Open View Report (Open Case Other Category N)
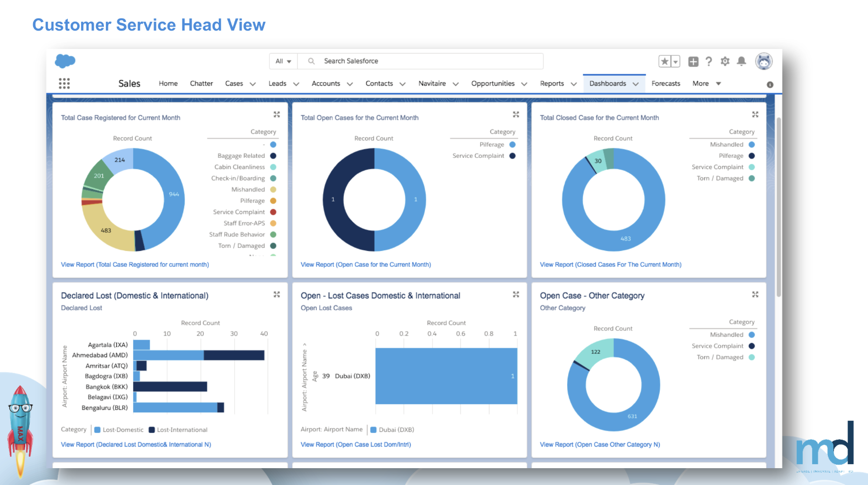868x485 pixels. tap(600, 445)
